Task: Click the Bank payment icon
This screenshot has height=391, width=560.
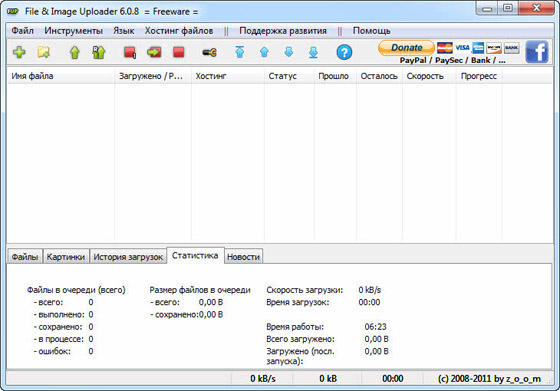Action: (x=511, y=47)
